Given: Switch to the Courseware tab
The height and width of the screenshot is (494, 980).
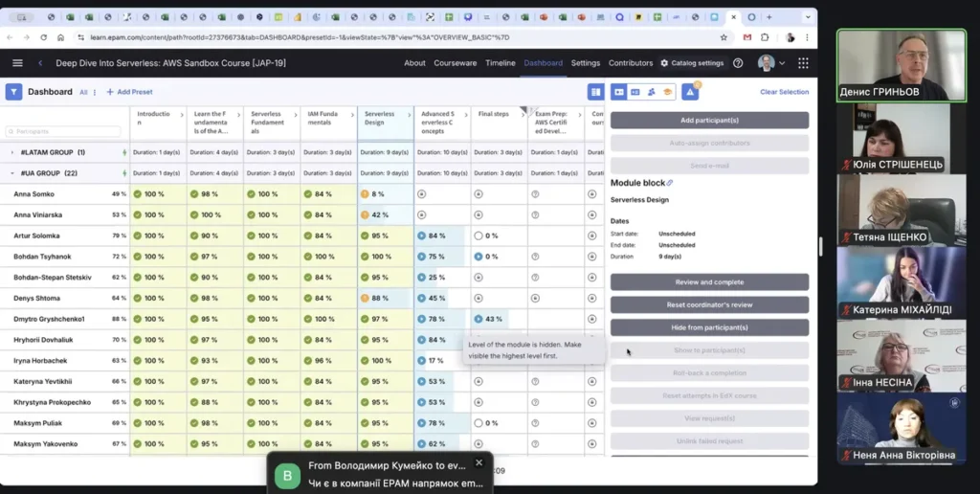Looking at the screenshot, I should coord(456,63).
